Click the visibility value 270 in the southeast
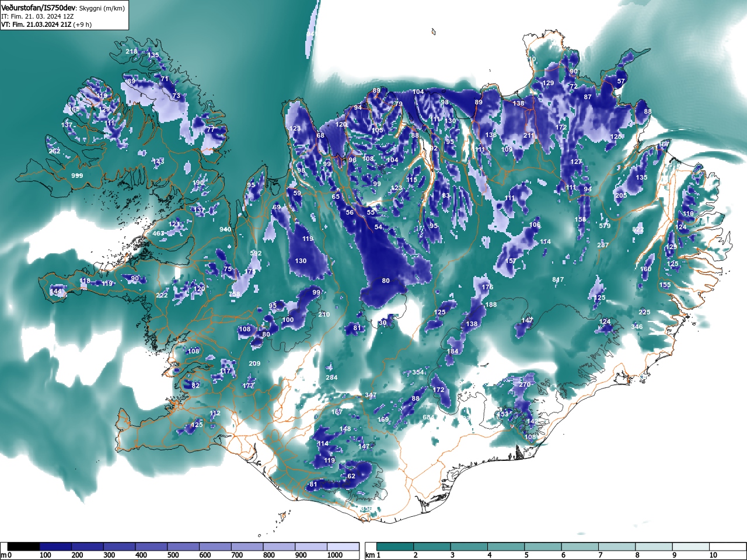Viewport: 747px width, 560px height. point(525,384)
